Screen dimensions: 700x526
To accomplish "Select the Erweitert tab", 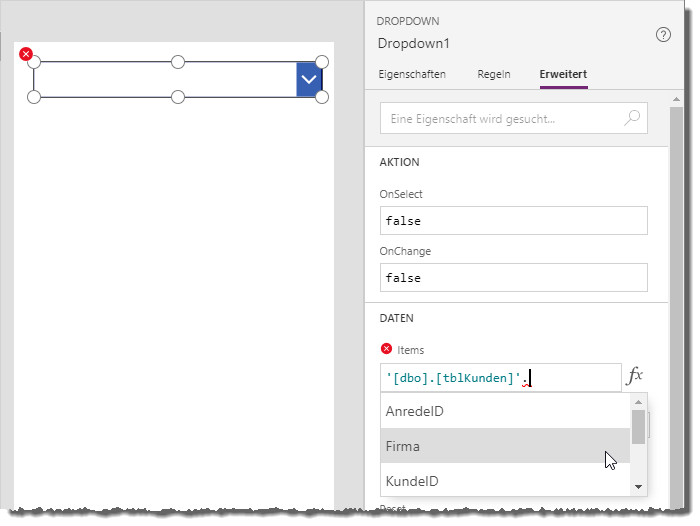I will point(563,74).
